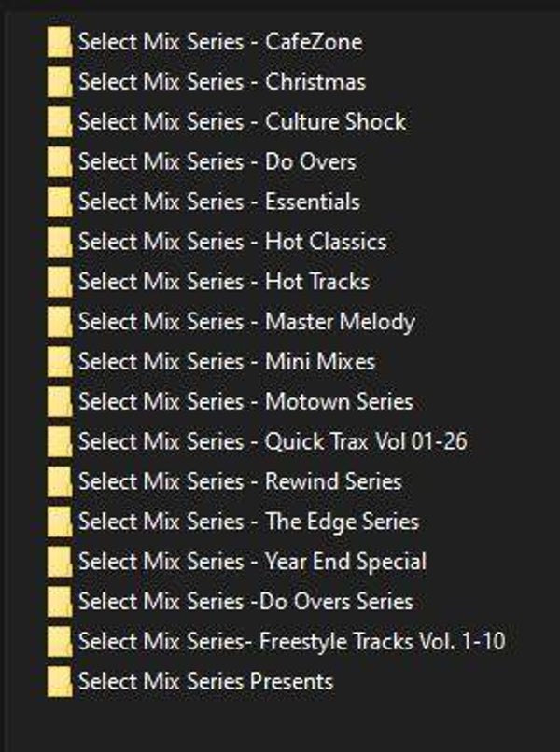This screenshot has height=752, width=560.
Task: Click Select Mix Series - CafeZone name
Action: tap(220, 42)
